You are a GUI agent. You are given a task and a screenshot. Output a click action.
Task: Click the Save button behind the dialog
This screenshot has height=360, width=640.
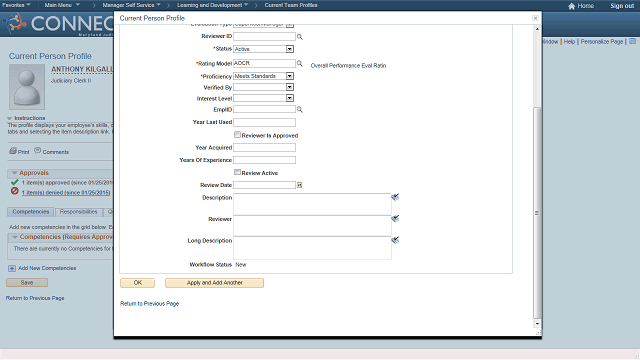pyautogui.click(x=27, y=282)
